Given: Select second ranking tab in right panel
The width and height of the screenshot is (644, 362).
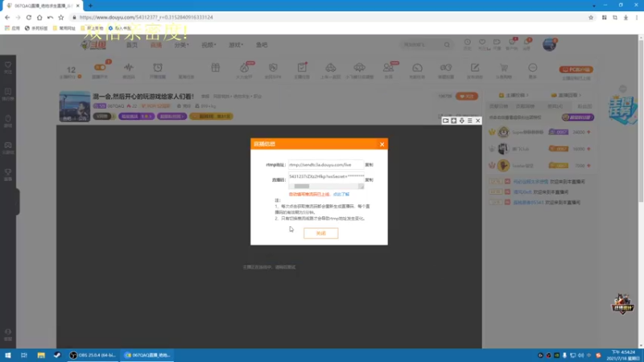Looking at the screenshot, I should (x=526, y=106).
